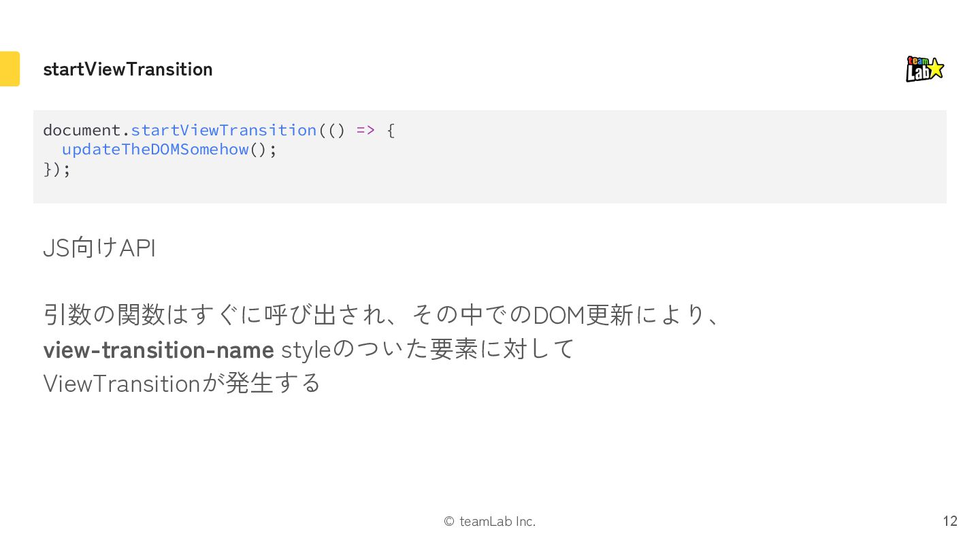Click the blue startViewTransition method in the code
This screenshot has width=980, height=551.
coord(223,130)
